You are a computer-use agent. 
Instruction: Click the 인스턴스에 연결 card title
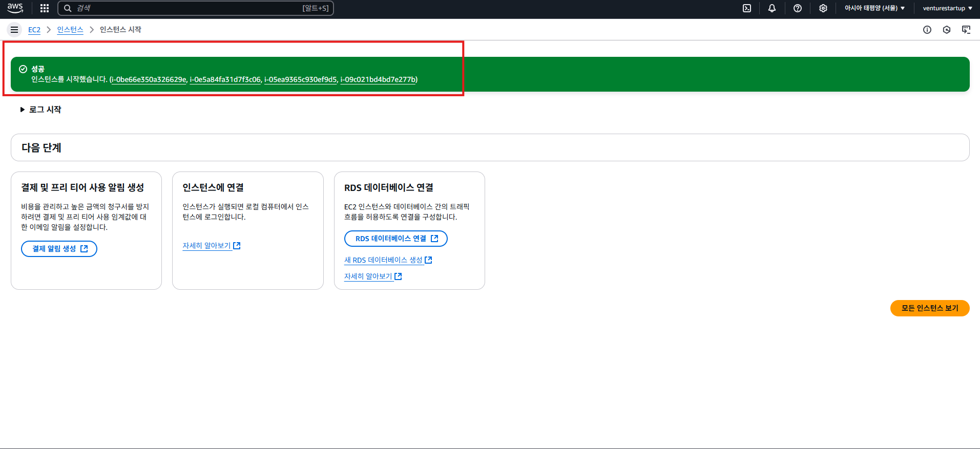tap(213, 187)
